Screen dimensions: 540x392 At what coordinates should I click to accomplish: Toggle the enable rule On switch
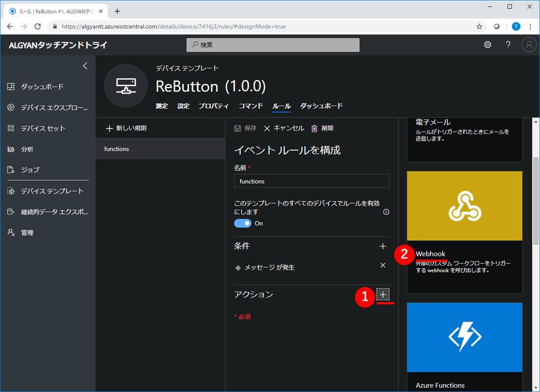coord(242,223)
